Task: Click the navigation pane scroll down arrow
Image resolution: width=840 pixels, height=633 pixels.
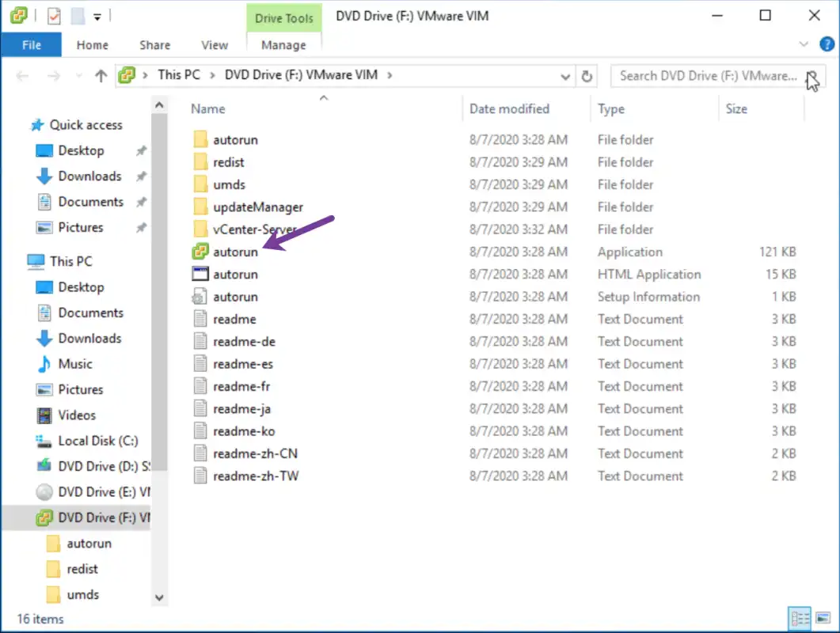Action: click(159, 597)
